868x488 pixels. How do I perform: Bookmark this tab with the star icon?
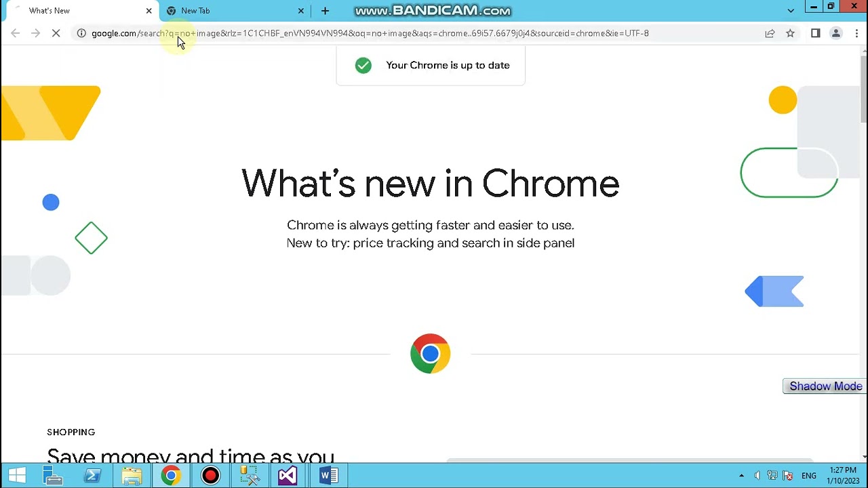click(790, 33)
